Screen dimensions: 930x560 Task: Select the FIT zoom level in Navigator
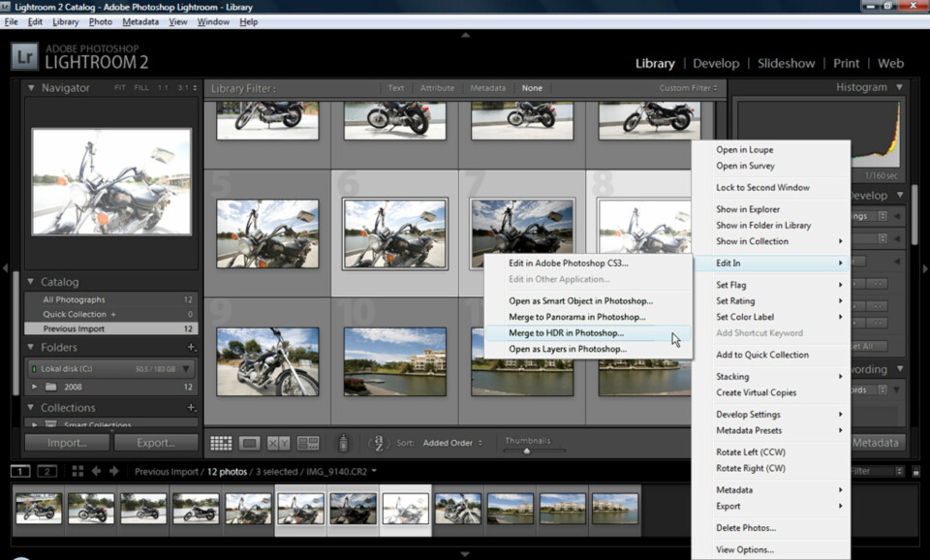[120, 88]
